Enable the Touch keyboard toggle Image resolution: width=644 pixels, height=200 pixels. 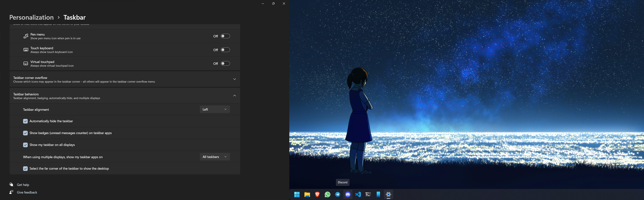[x=225, y=50]
